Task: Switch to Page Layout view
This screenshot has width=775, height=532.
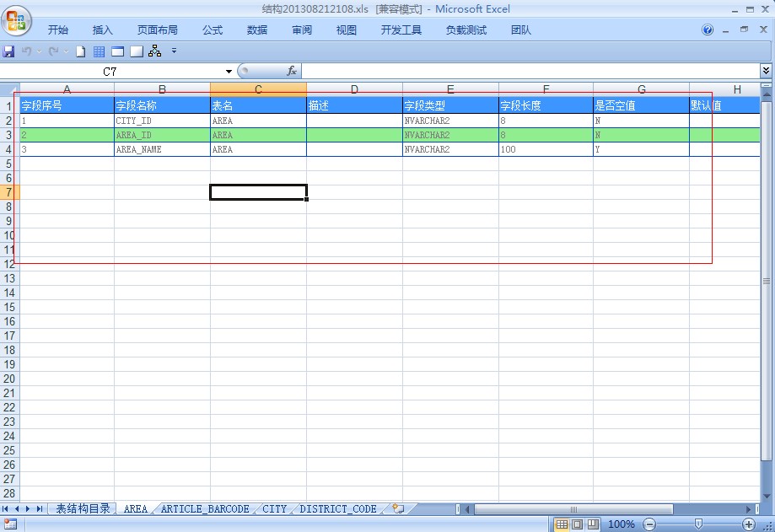Action: [578, 524]
